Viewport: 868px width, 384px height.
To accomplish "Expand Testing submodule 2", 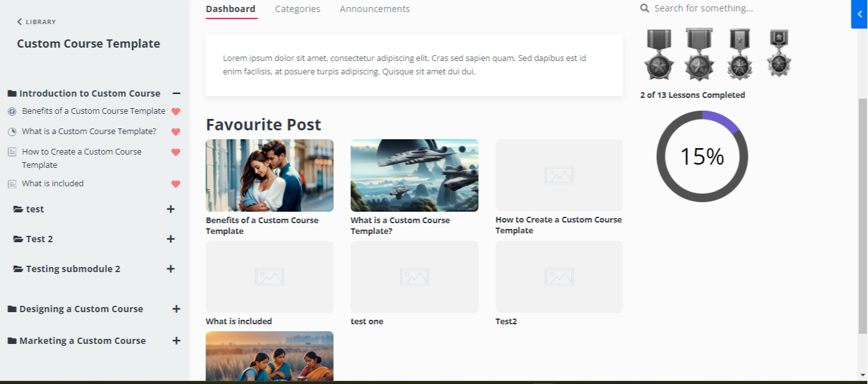I will pos(170,269).
